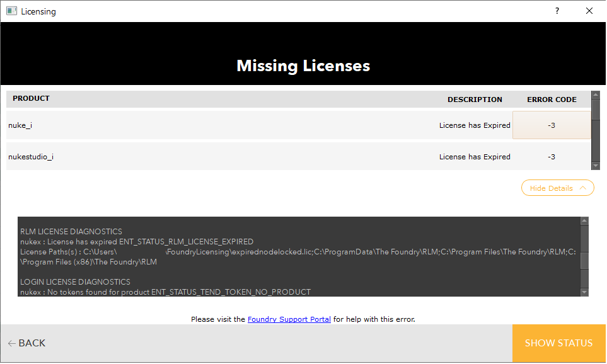Click the DESCRIPTION column header

click(x=475, y=100)
